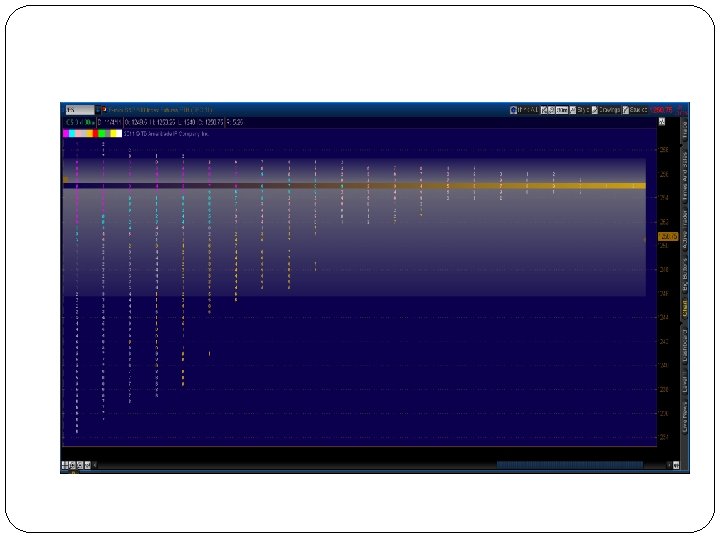Image resolution: width=720 pixels, height=540 pixels.
Task: Click the horizontal scrollbar thumb at bottom
Action: (x=569, y=465)
